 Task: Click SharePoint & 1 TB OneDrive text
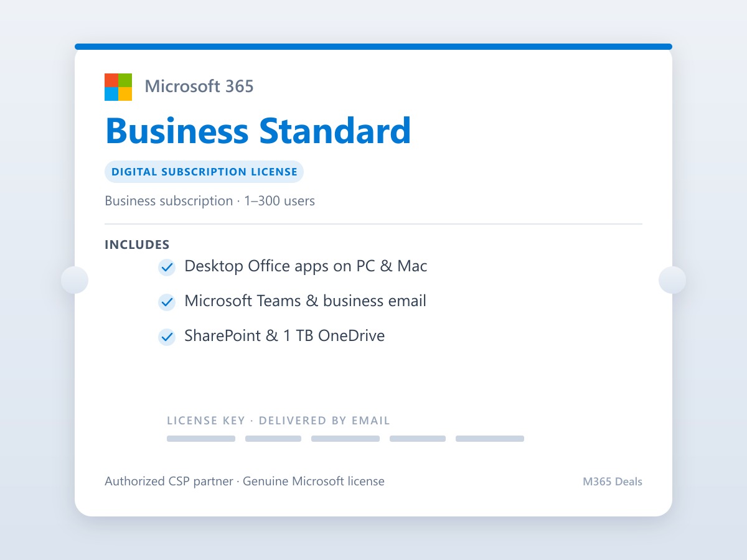tap(284, 336)
